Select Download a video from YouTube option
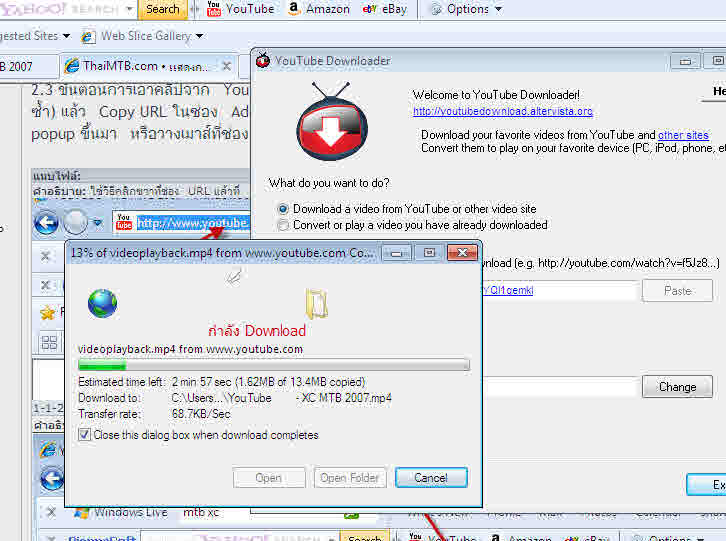 [283, 209]
